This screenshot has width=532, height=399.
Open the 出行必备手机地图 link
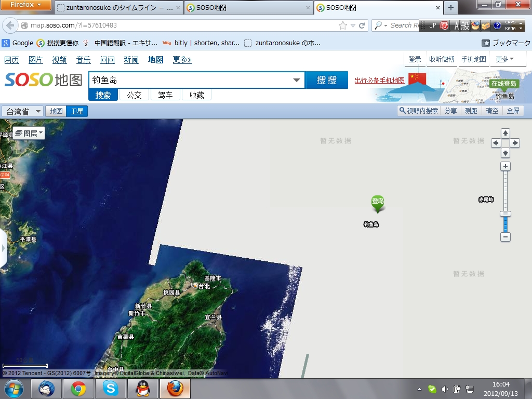(x=379, y=81)
